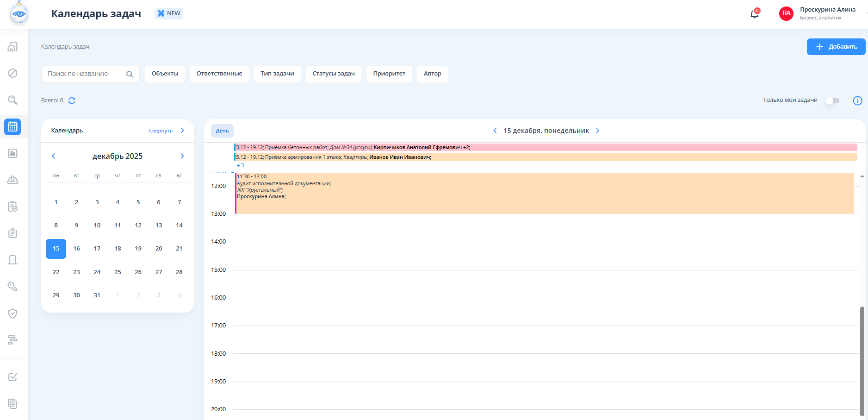Image resolution: width=868 pixels, height=420 pixels.
Task: Open the hard hat icon in sidebar
Action: pos(13,180)
